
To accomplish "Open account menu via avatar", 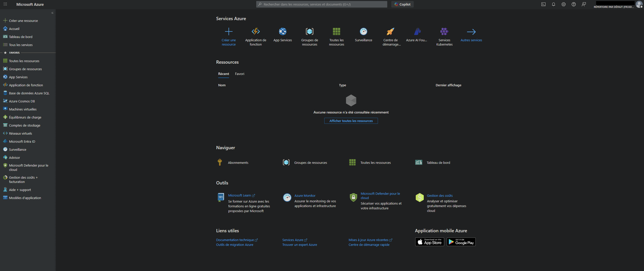I will click(639, 4).
